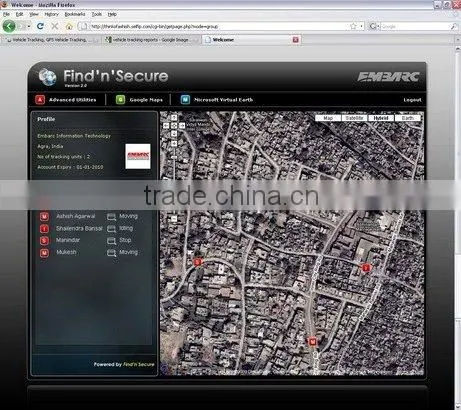Open the Tools menu
The height and width of the screenshot is (410, 461).
point(97,14)
